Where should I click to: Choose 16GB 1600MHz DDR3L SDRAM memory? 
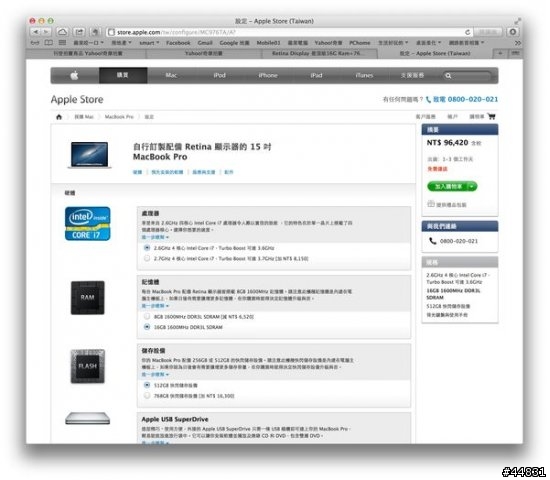[147, 327]
